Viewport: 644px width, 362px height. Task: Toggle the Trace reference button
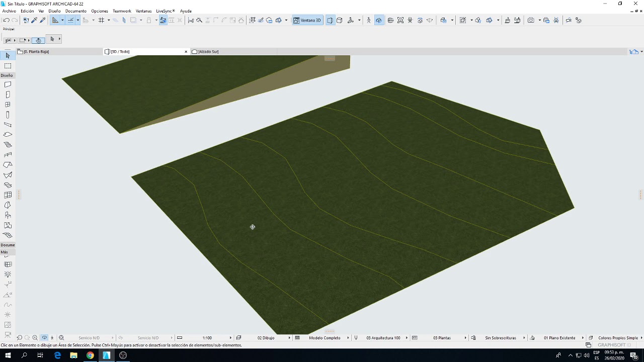click(x=133, y=20)
